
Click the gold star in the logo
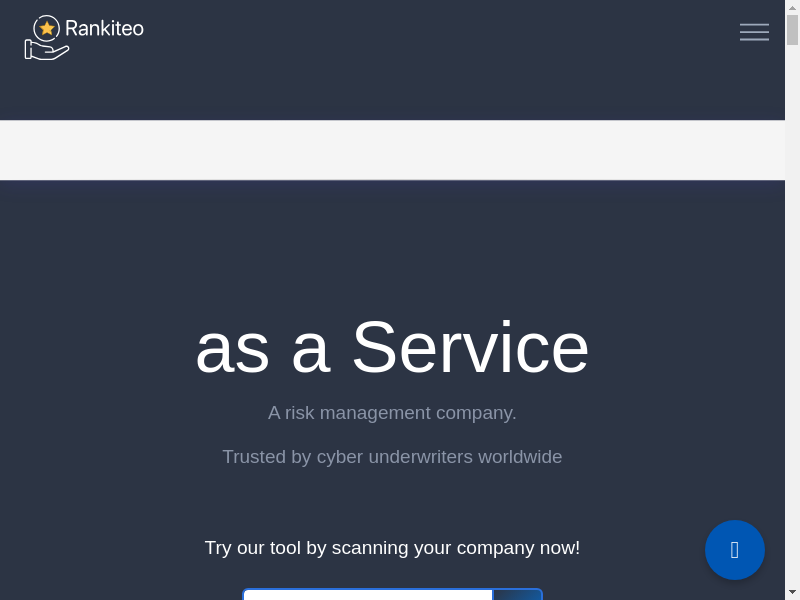(47, 28)
